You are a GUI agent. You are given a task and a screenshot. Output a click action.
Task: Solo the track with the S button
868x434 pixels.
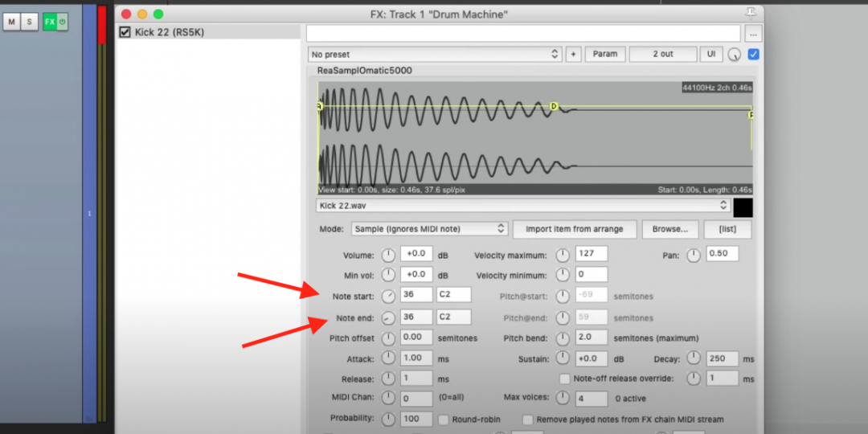point(31,22)
